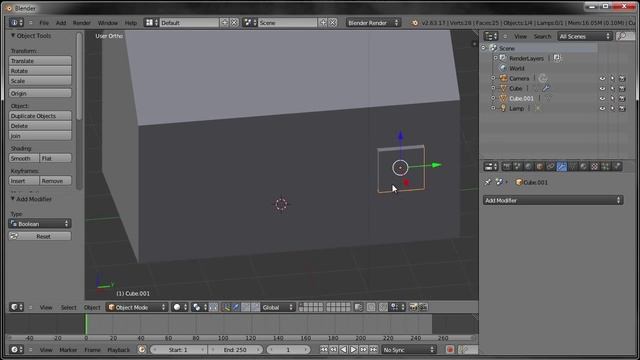Toggle renderability camera icon for Cube
Screen dimensions: 640x360
click(x=622, y=89)
